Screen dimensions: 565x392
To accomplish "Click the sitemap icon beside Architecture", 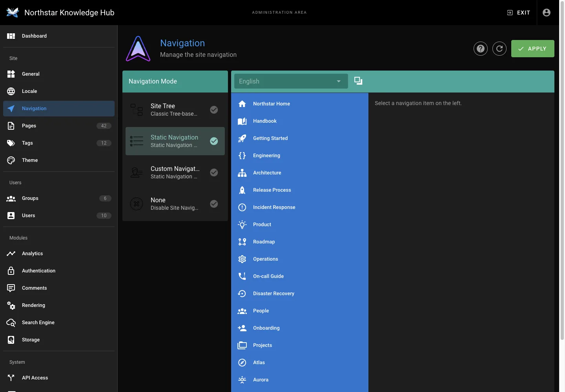I will [242, 173].
